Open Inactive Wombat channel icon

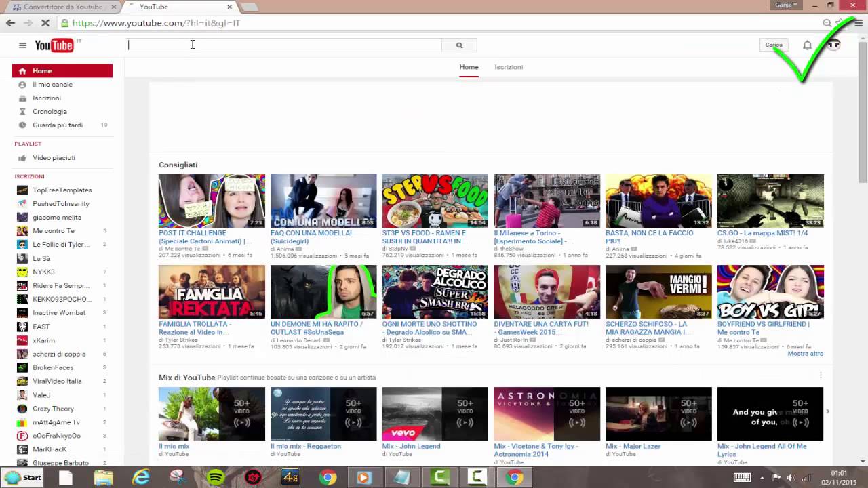(x=22, y=313)
